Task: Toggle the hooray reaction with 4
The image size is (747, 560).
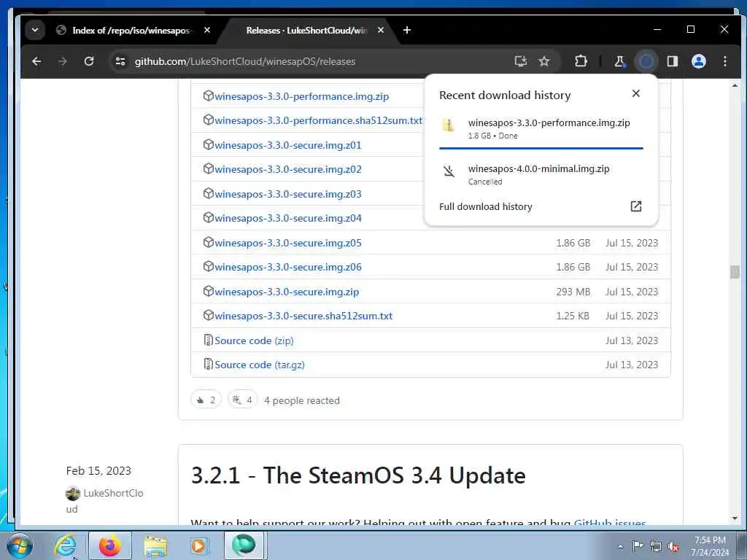Action: pyautogui.click(x=242, y=400)
